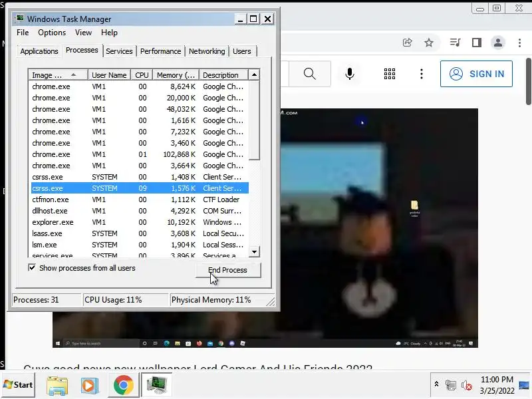Select chrome.exe process using 1,616 K
This screenshot has width=532, height=399.
[x=140, y=120]
